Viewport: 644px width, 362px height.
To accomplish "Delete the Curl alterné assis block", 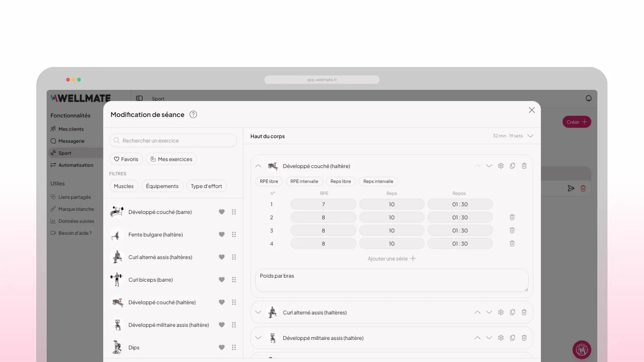I will tap(524, 313).
